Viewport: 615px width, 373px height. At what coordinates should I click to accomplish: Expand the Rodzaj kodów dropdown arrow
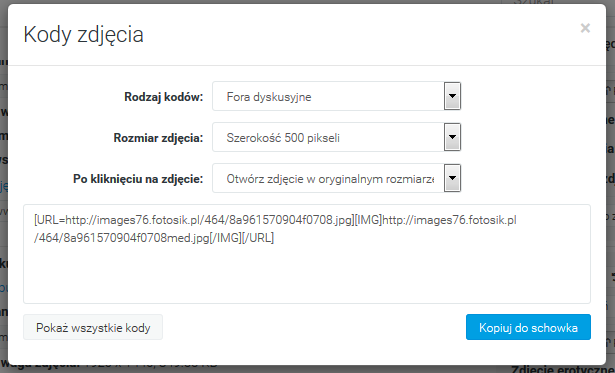452,96
